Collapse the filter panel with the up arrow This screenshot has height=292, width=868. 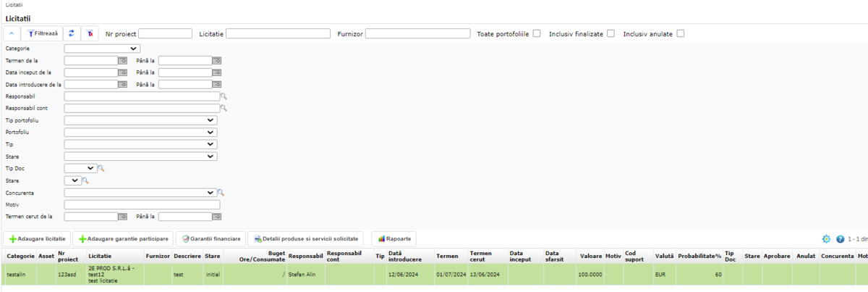(12, 34)
